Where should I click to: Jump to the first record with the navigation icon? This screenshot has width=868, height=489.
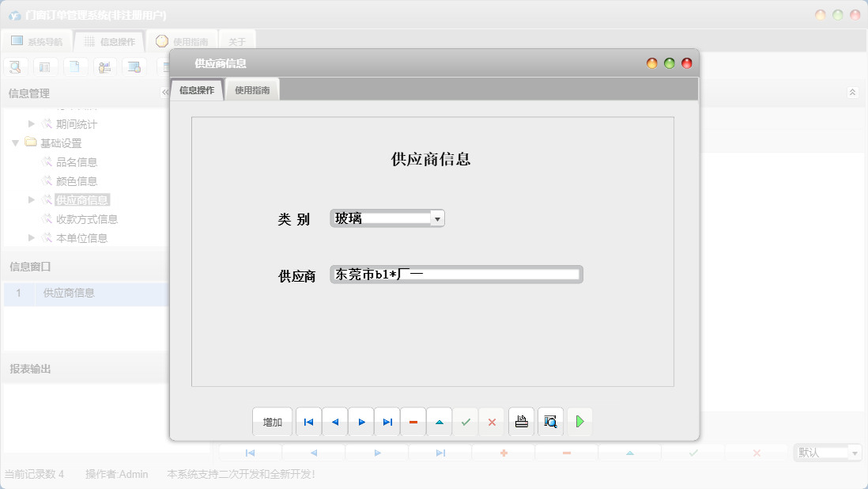tap(308, 422)
